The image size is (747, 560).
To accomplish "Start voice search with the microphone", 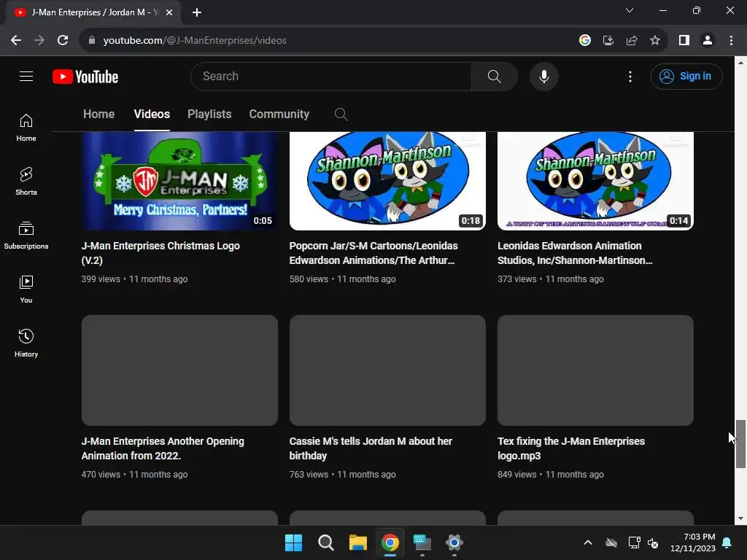I will pyautogui.click(x=543, y=76).
